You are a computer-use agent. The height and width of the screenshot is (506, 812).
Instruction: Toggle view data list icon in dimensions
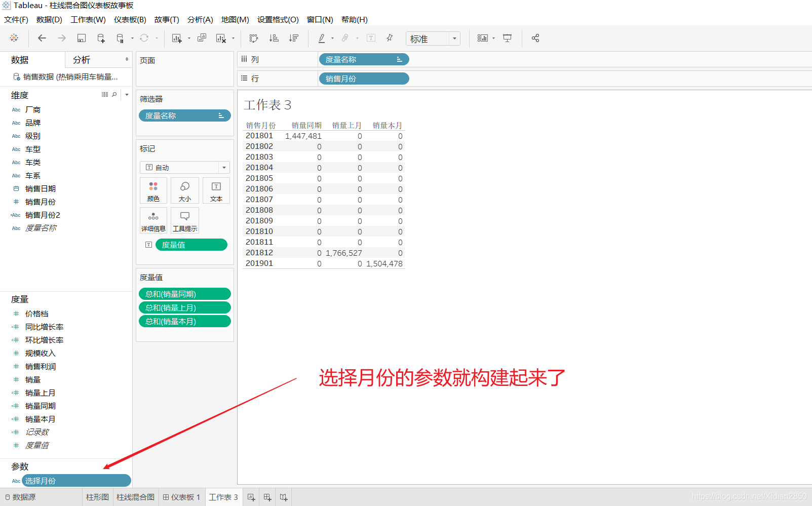tap(105, 94)
